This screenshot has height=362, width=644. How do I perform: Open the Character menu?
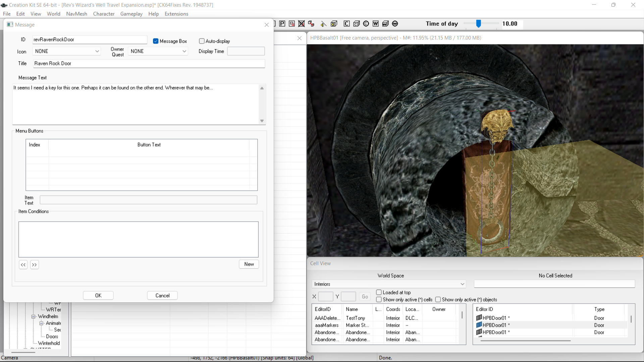pyautogui.click(x=104, y=14)
